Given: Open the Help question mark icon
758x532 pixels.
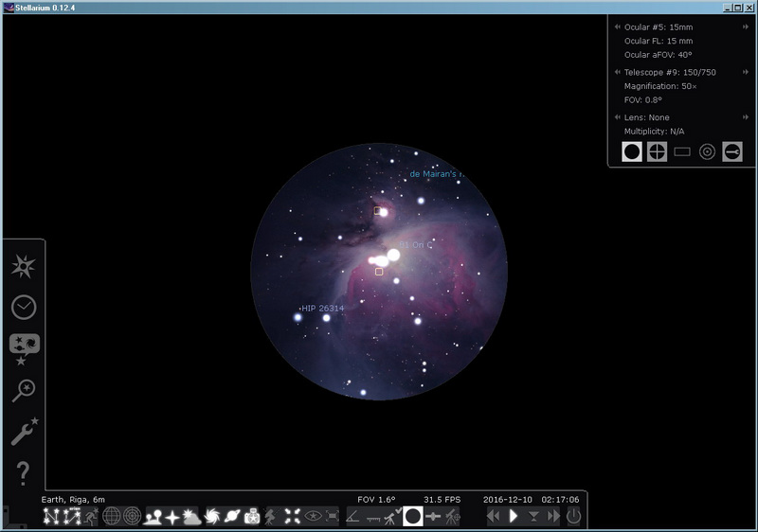Looking at the screenshot, I should [x=24, y=473].
